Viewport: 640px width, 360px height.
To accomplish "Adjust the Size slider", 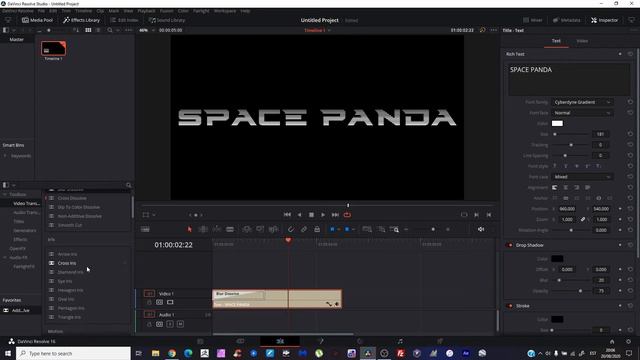I will coord(571,134).
